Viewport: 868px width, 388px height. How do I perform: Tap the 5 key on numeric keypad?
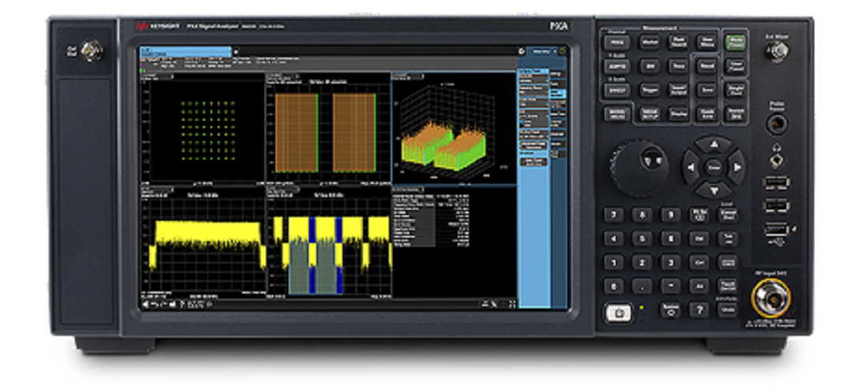pos(642,238)
